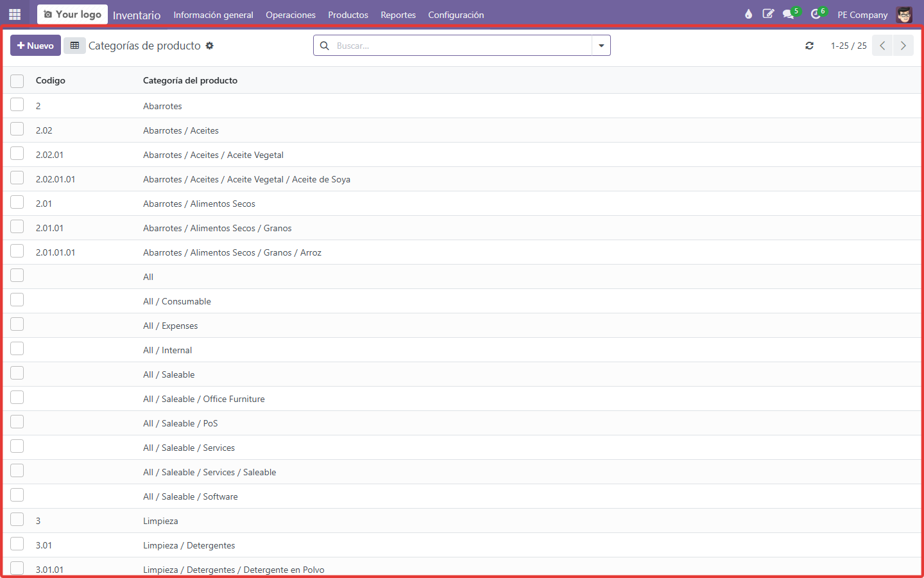Open All / Saleable / Software row
The height and width of the screenshot is (578, 924).
[x=191, y=496]
